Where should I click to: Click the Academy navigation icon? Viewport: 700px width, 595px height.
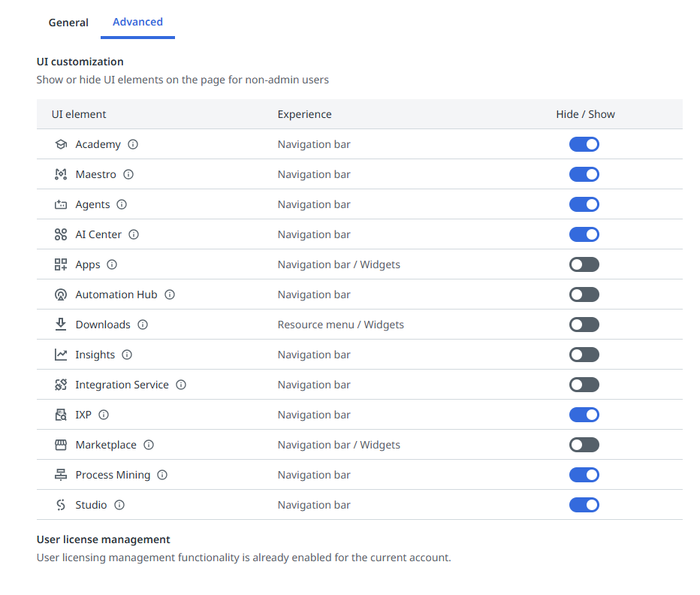(x=61, y=144)
